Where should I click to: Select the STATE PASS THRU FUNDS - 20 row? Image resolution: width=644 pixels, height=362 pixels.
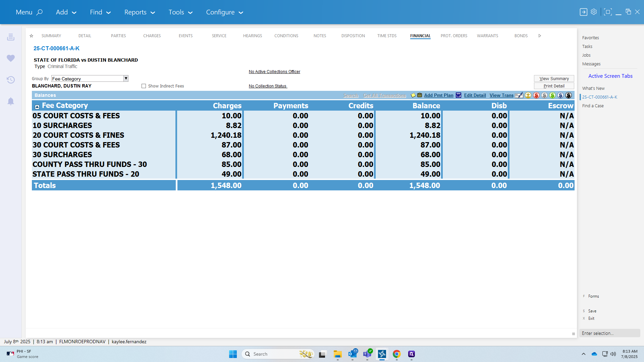pos(303,174)
